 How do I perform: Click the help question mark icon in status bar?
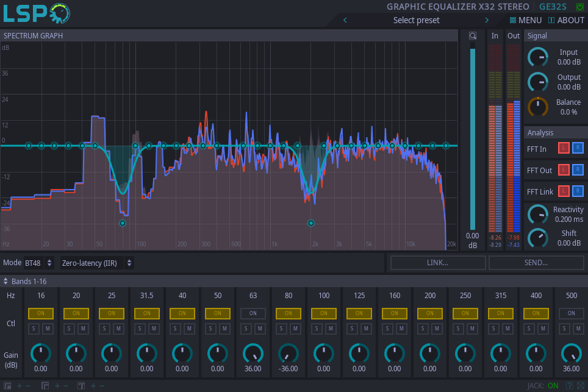point(569,385)
